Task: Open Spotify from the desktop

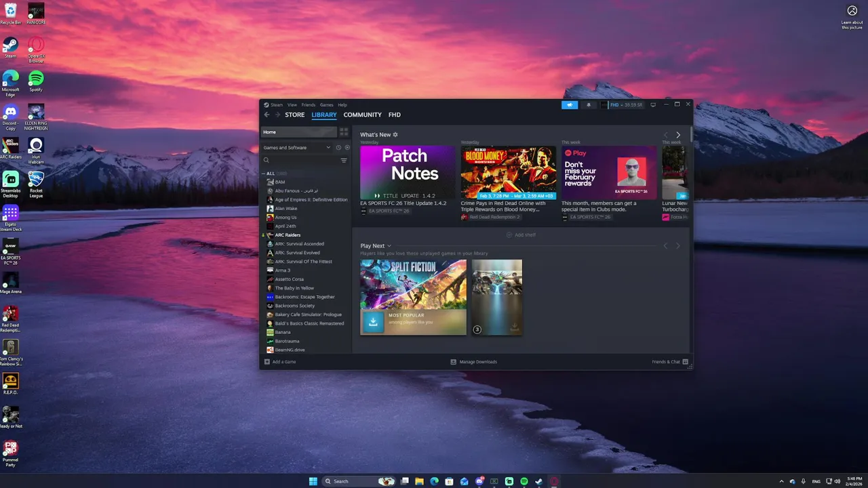Action: click(36, 81)
